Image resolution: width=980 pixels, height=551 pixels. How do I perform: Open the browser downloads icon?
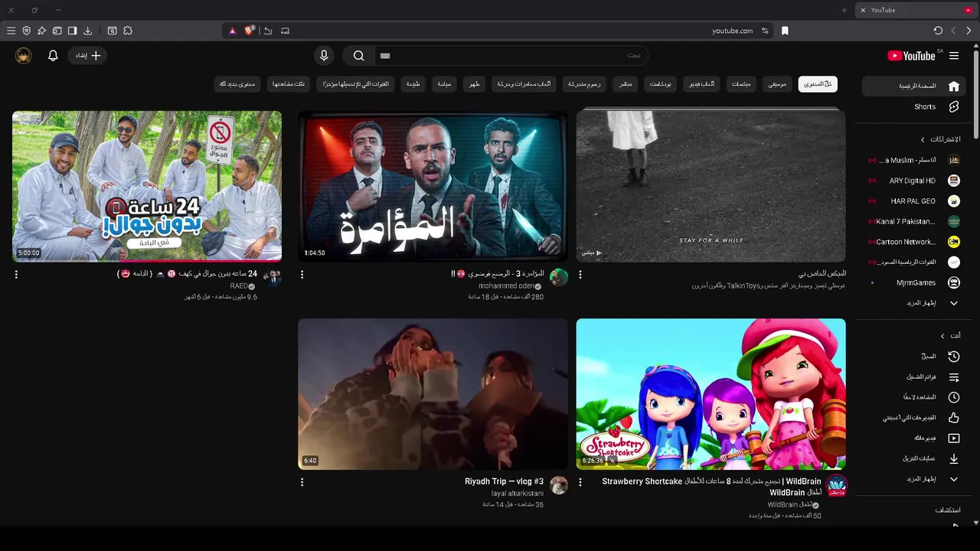tap(87, 31)
